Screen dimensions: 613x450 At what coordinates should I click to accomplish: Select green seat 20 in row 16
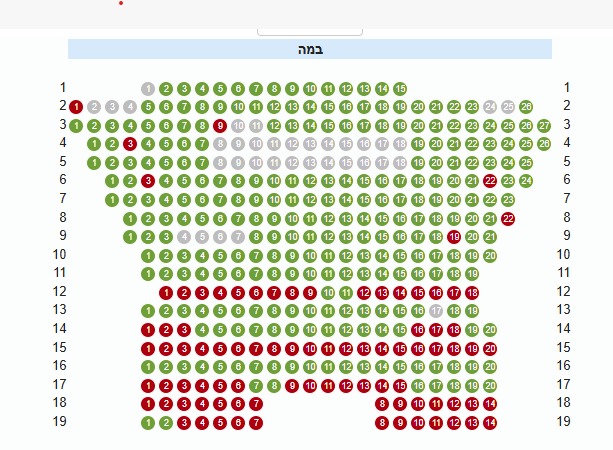tap(490, 367)
